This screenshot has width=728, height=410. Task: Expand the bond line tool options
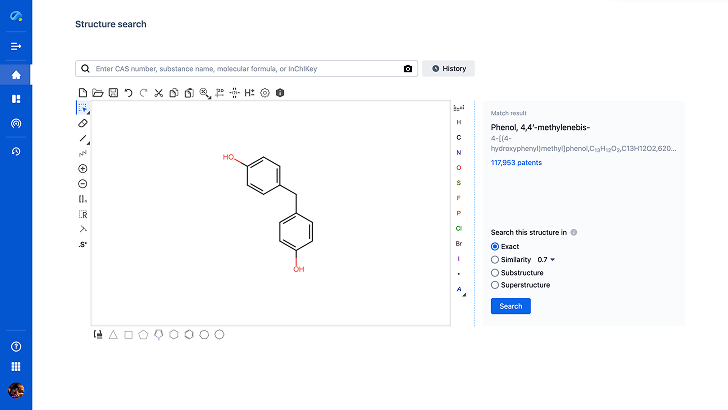click(83, 139)
